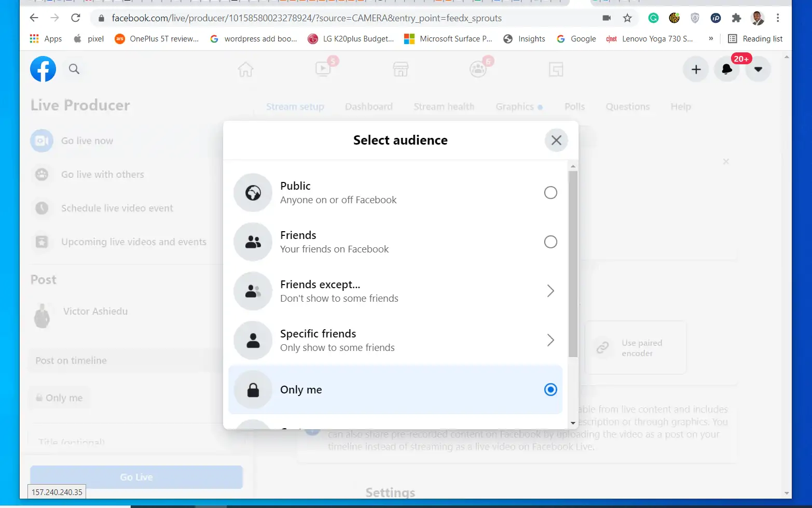Click the two-people icon beside Friends
This screenshot has height=508, width=812.
point(253,242)
